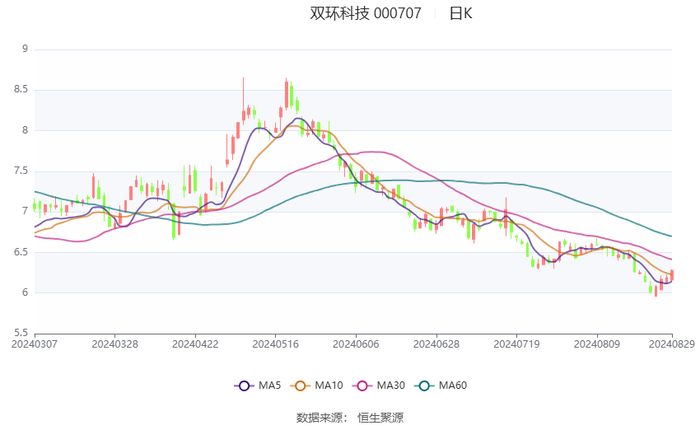Click the y-axis value 8
This screenshot has height=426, width=700.
[25, 130]
